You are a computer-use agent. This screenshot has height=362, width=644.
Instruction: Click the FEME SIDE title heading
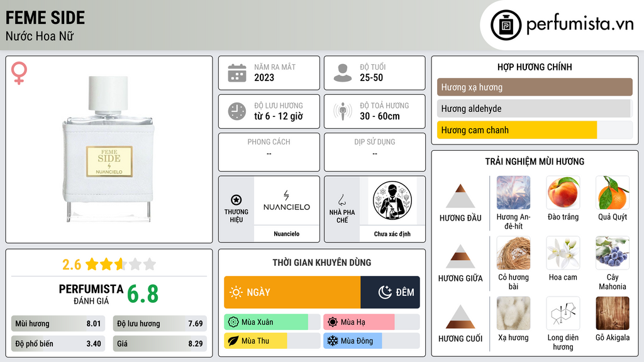45,18
